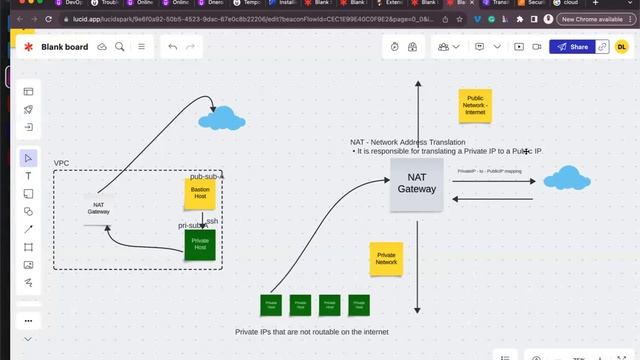
Task: Start presentation mode play icon
Action: point(519,47)
